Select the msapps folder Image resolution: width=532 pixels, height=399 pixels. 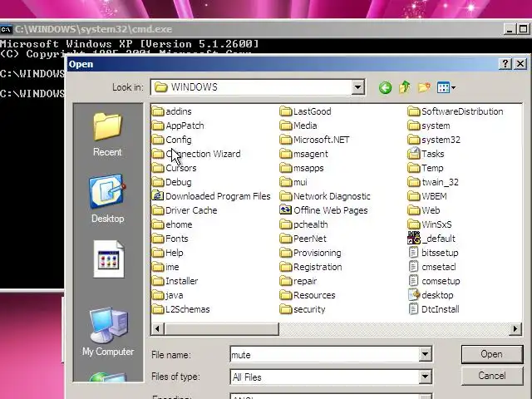point(302,168)
